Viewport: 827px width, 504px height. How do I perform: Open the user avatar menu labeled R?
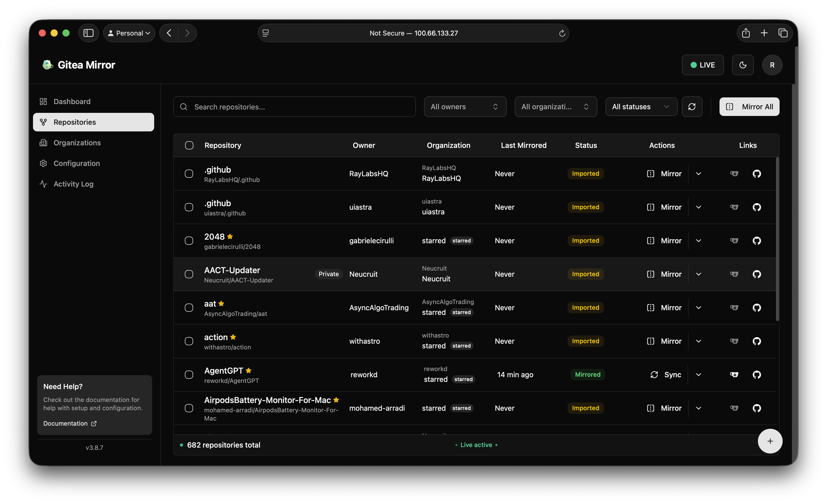pyautogui.click(x=772, y=65)
